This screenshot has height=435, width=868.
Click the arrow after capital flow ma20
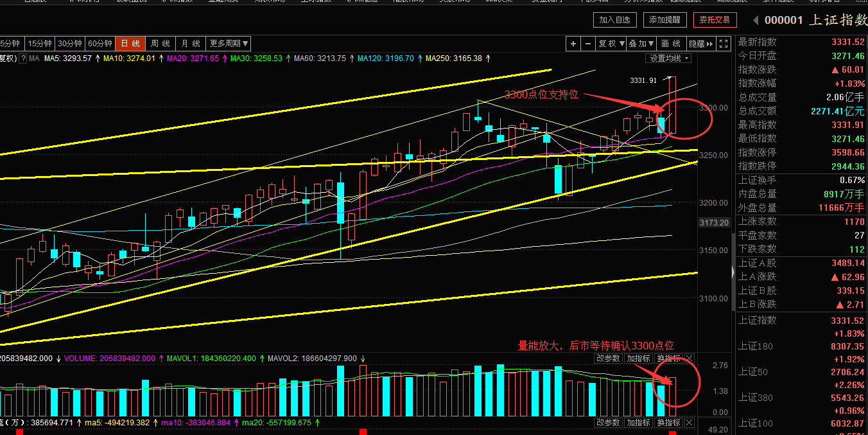(317, 423)
